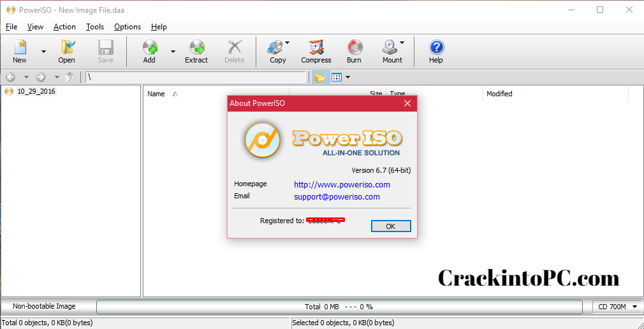Viewport: 644px width, 329px height.
Task: Click the Non-bootable Image status label
Action: click(x=44, y=306)
